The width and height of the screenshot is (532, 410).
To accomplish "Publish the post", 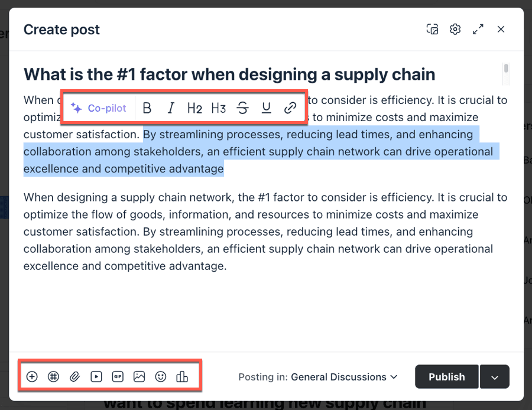I will [446, 377].
